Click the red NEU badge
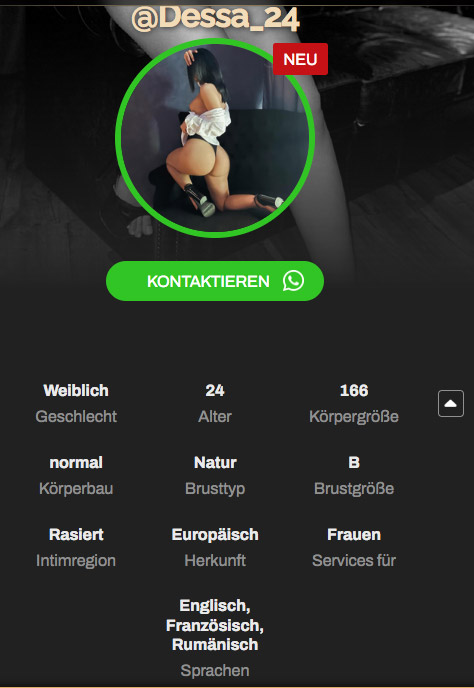 coord(300,59)
